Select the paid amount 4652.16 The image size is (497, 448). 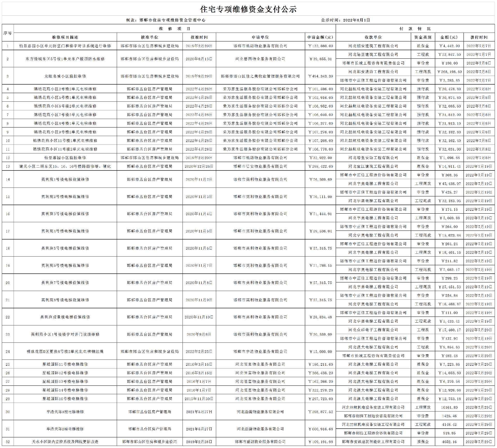click(449, 442)
